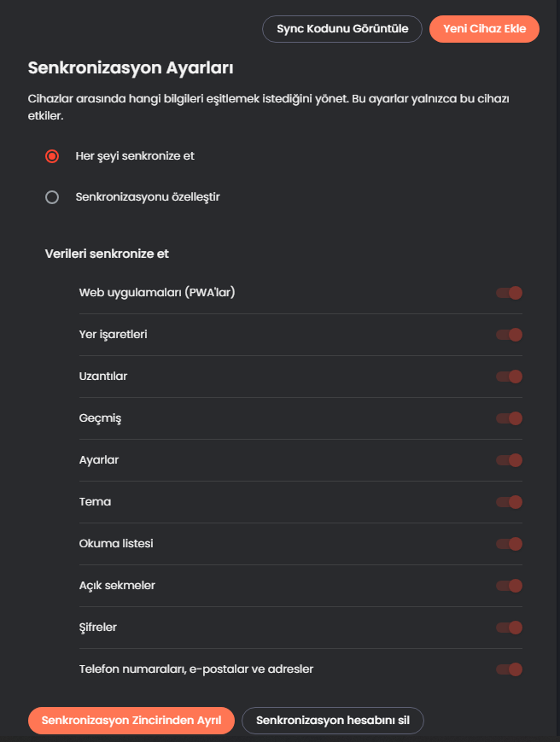Toggle Ayarlar sync switch
This screenshot has height=742, width=560.
click(x=510, y=460)
